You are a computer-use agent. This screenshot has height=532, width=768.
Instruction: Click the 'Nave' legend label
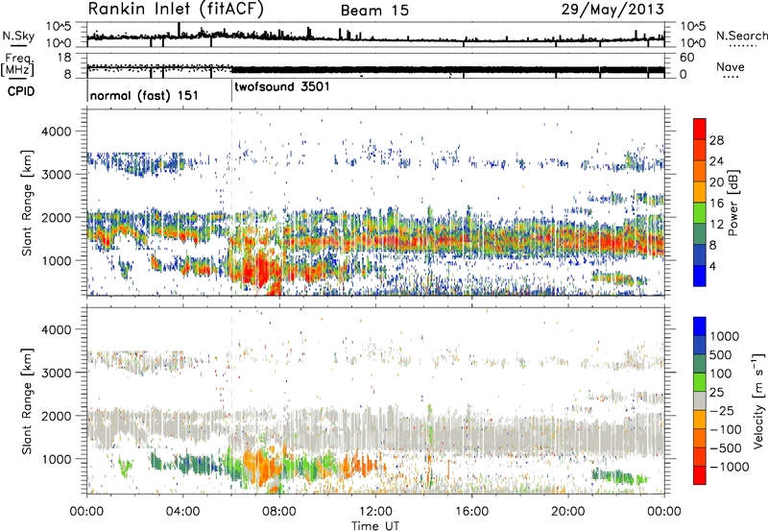731,66
